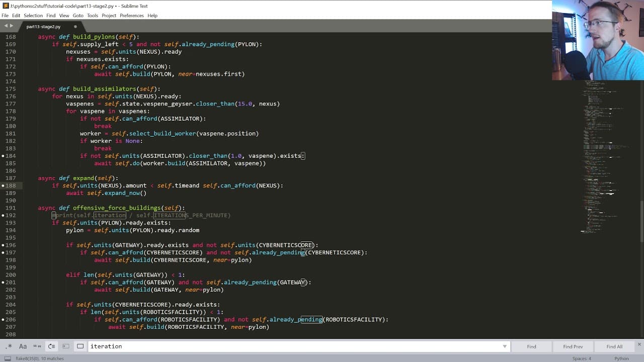The width and height of the screenshot is (644, 362).
Task: Open the File menu
Action: pos(5,16)
